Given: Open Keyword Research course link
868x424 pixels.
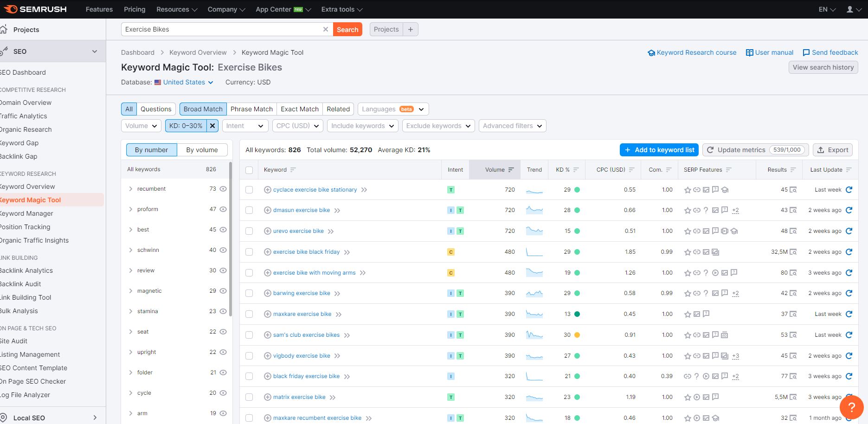Looking at the screenshot, I should click(692, 52).
